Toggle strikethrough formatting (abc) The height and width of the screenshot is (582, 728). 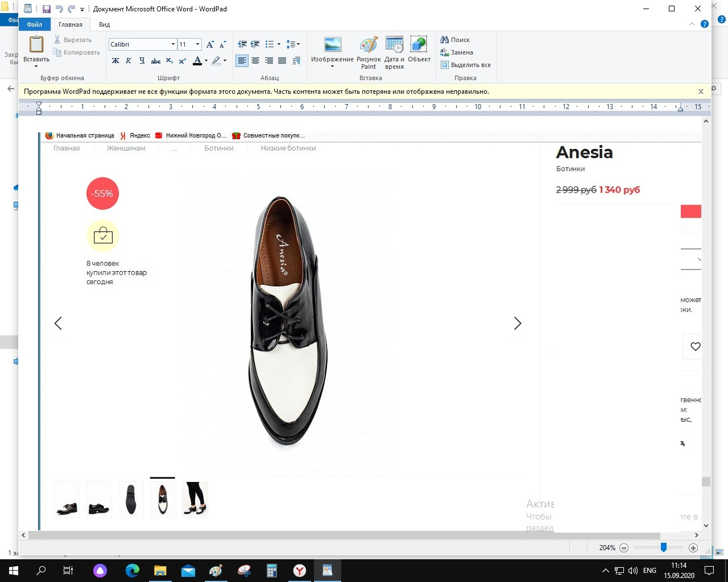(155, 61)
